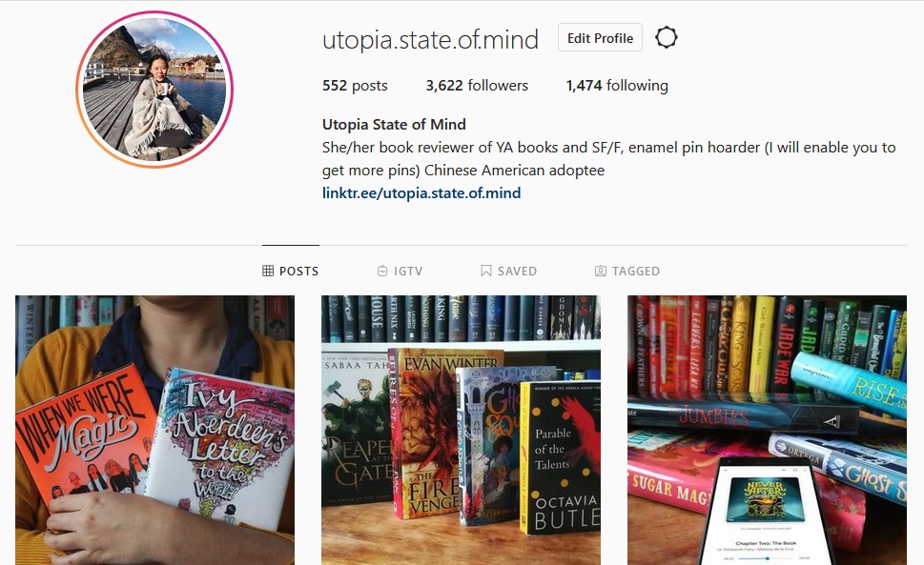This screenshot has width=924, height=565.
Task: Click the 552 posts count
Action: pos(355,86)
